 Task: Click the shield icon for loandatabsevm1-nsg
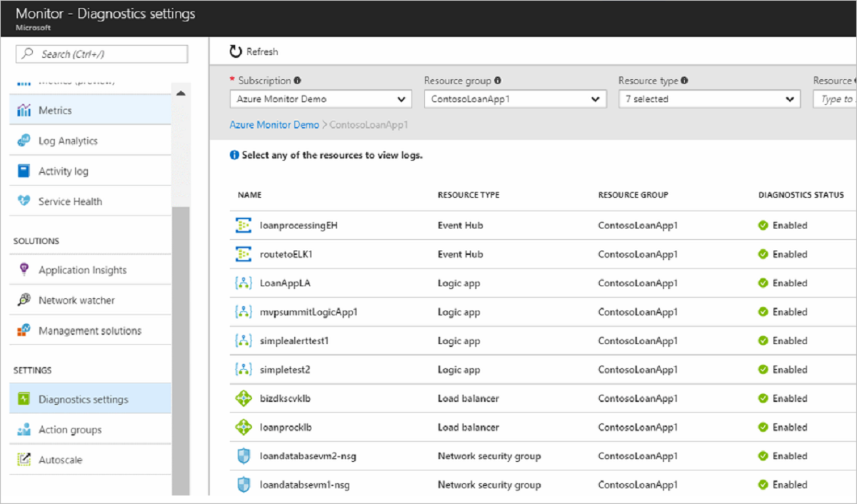click(x=244, y=485)
